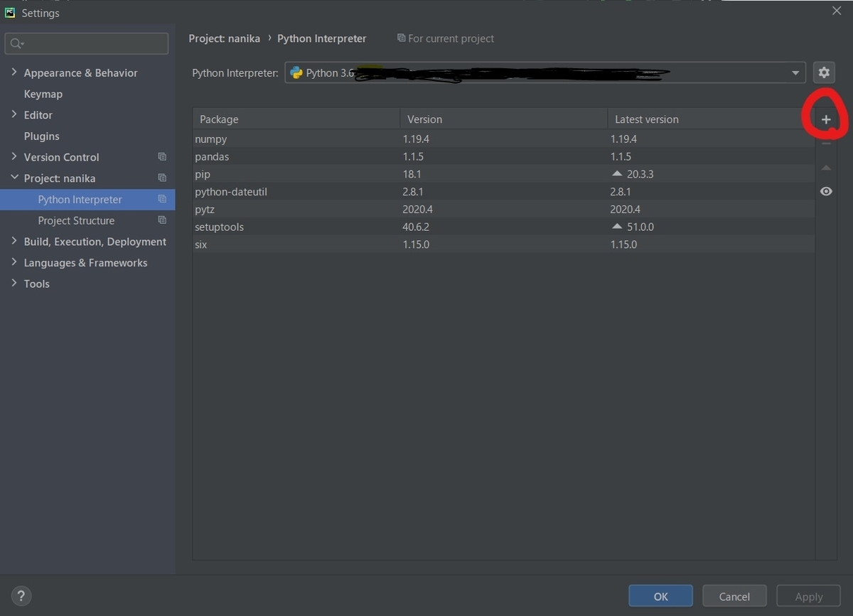The image size is (853, 616).
Task: Click the pip installed version 18.1
Action: point(412,174)
